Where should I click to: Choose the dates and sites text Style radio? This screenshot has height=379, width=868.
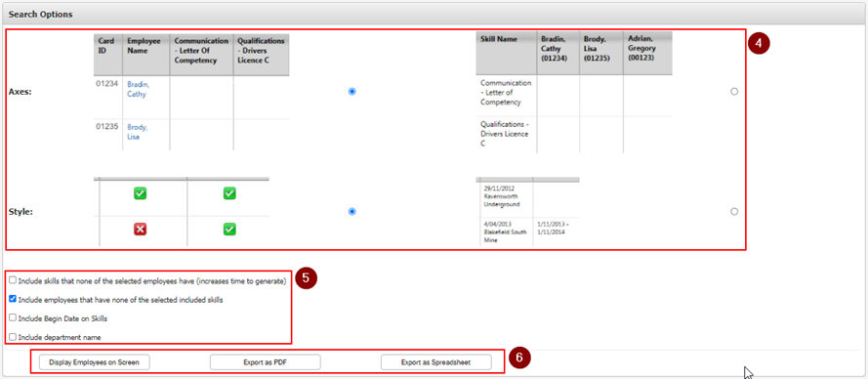[734, 211]
